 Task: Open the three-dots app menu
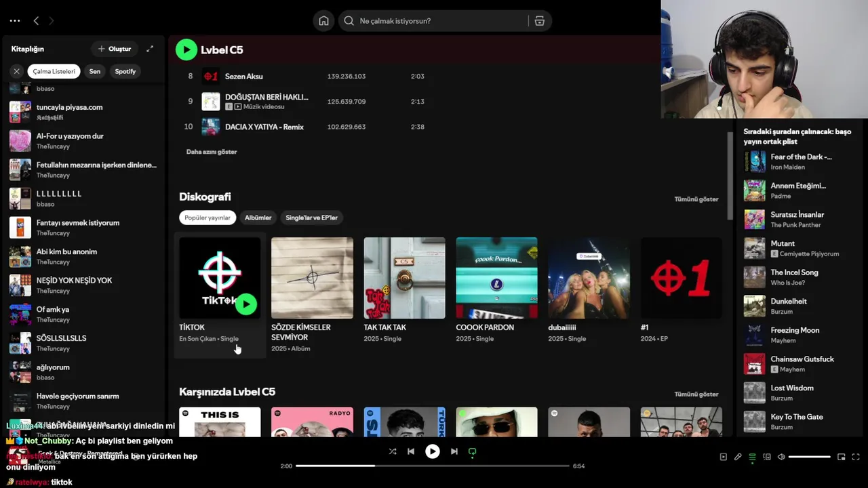click(x=15, y=21)
